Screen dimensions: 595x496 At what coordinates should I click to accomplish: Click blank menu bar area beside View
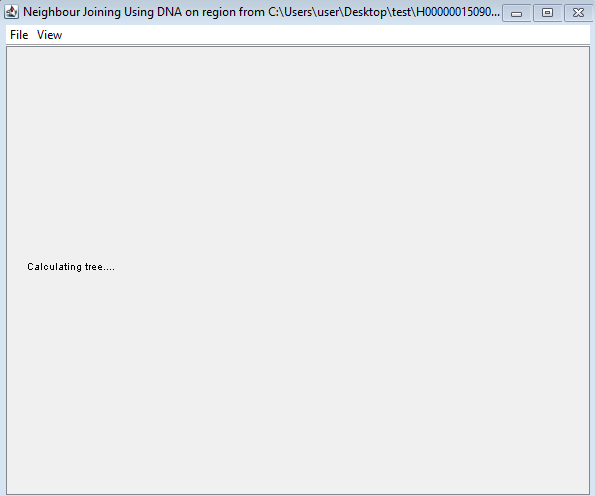[x=326, y=35]
